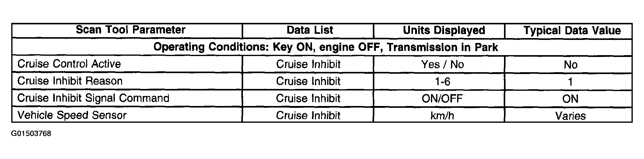
Task: Select the Cruise Inhibit Reason cell
Action: [x=70, y=81]
